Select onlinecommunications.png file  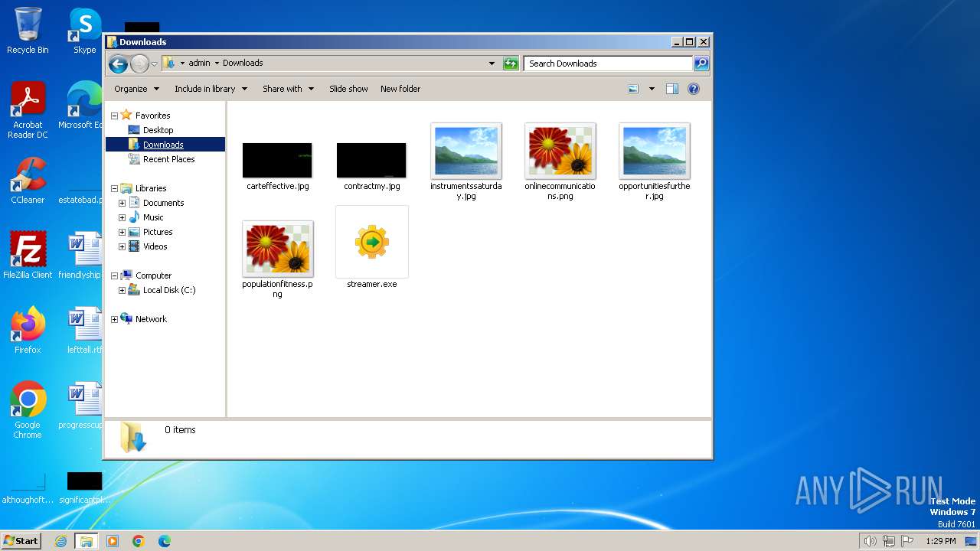(560, 161)
